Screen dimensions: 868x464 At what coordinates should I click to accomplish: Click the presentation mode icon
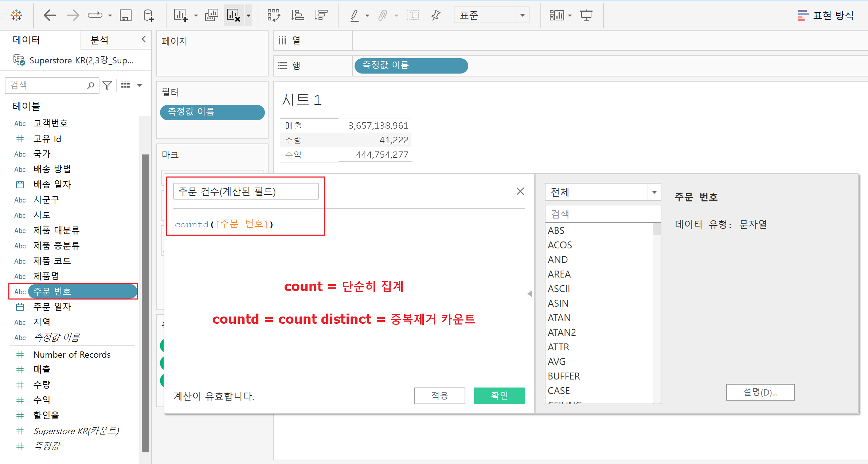pyautogui.click(x=586, y=15)
